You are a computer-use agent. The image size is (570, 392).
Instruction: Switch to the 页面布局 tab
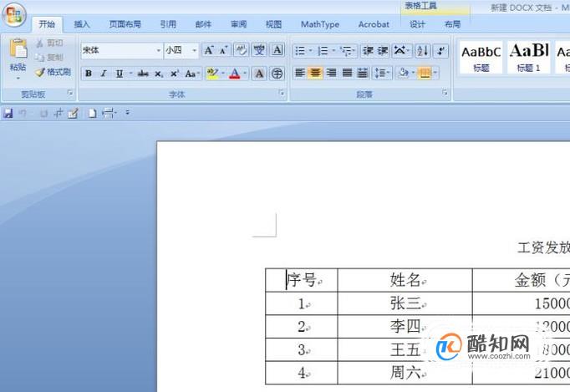coord(125,24)
